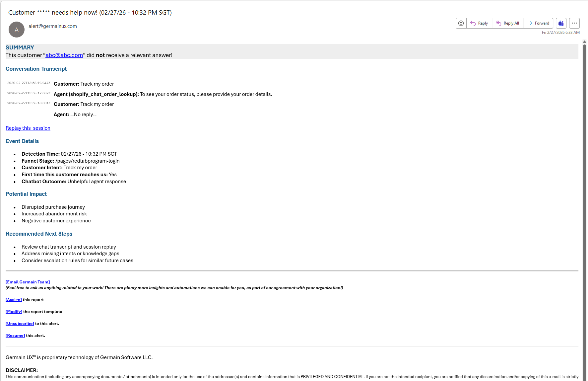
Task: Open the Email Germain Team link
Action: pyautogui.click(x=28, y=282)
